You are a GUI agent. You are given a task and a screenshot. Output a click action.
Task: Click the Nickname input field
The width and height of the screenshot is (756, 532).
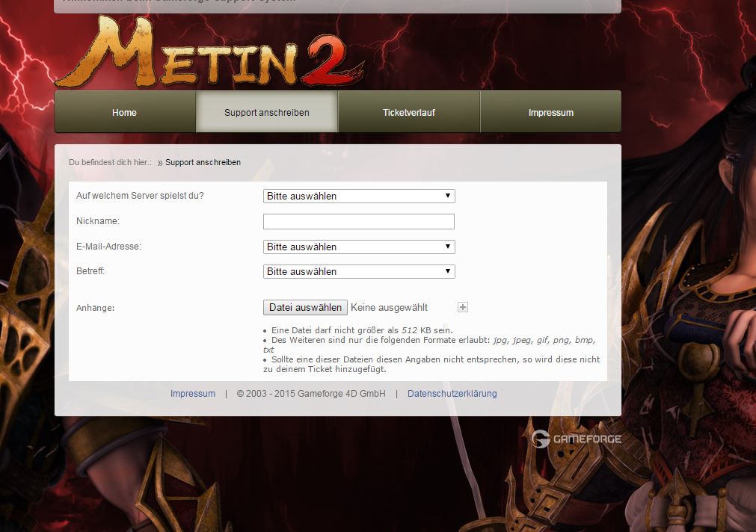click(x=358, y=221)
